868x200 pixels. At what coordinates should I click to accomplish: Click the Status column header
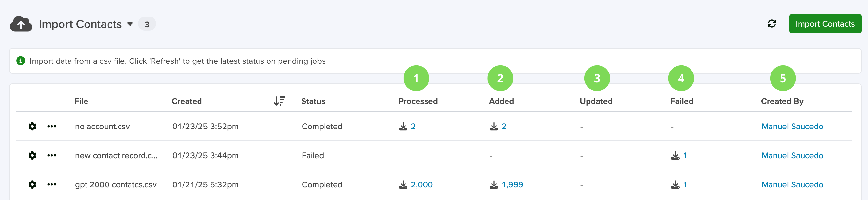tap(313, 101)
